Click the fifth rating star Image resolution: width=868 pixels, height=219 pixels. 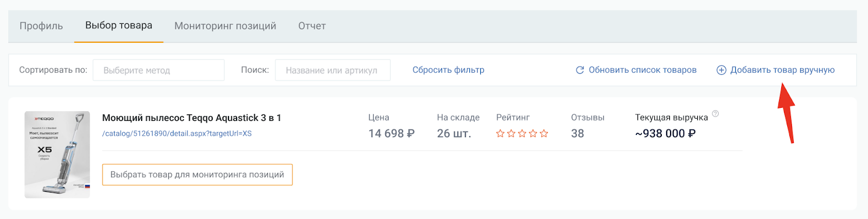(544, 133)
